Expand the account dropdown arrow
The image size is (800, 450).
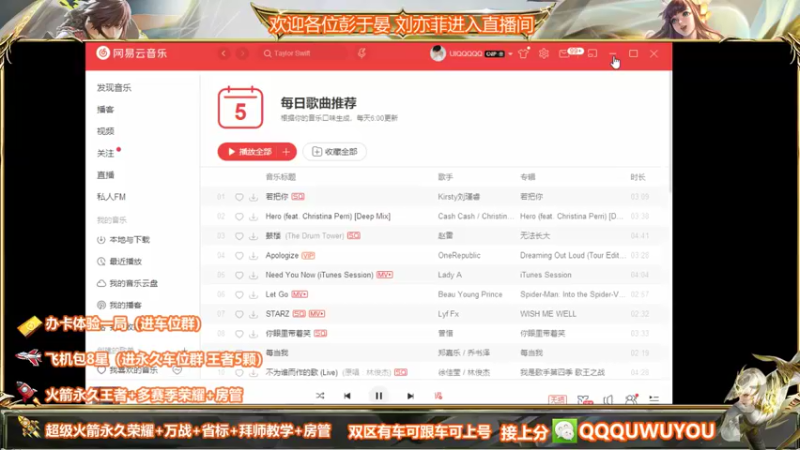[510, 54]
